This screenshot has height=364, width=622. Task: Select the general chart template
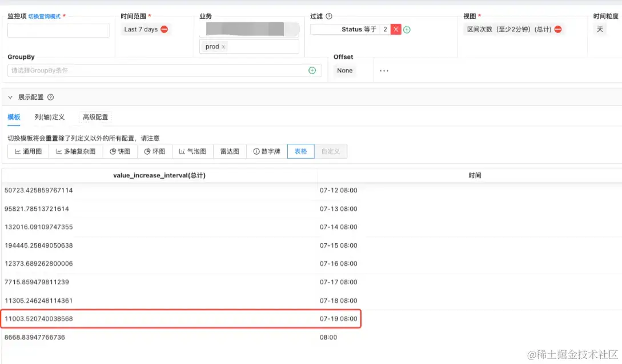(28, 151)
